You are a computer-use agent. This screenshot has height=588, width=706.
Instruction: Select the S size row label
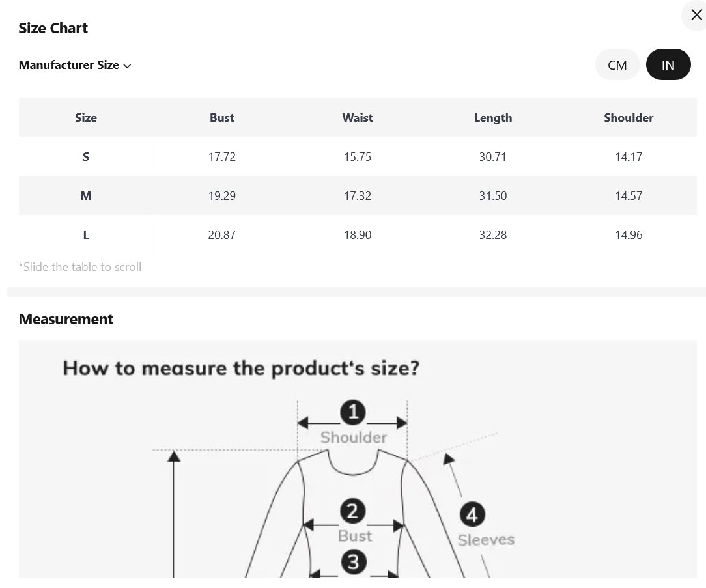pyautogui.click(x=86, y=157)
